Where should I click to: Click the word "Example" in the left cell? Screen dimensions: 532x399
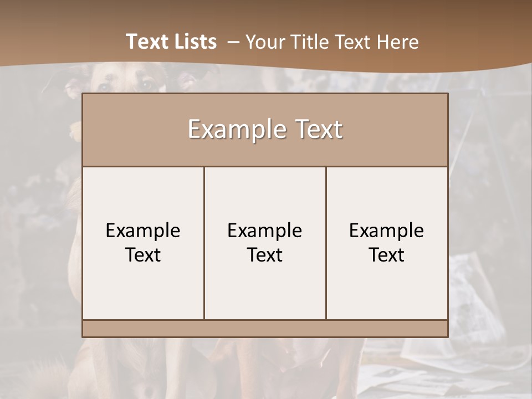[143, 232]
